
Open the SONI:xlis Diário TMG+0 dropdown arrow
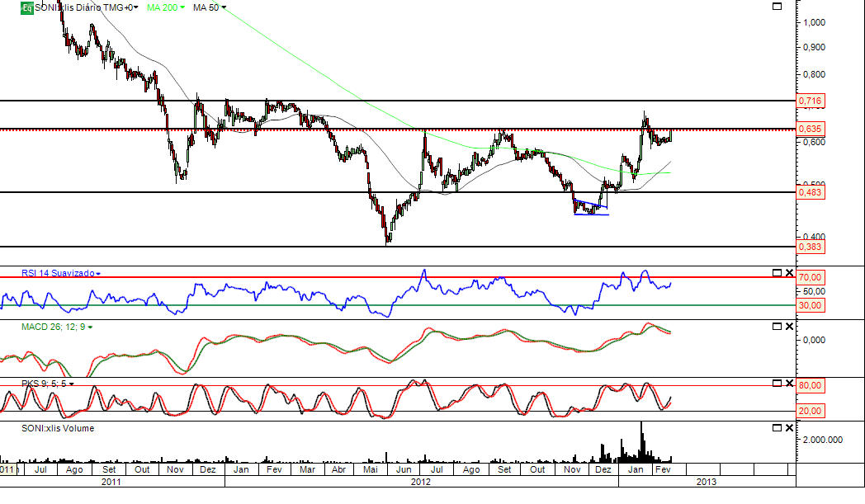(x=134, y=8)
